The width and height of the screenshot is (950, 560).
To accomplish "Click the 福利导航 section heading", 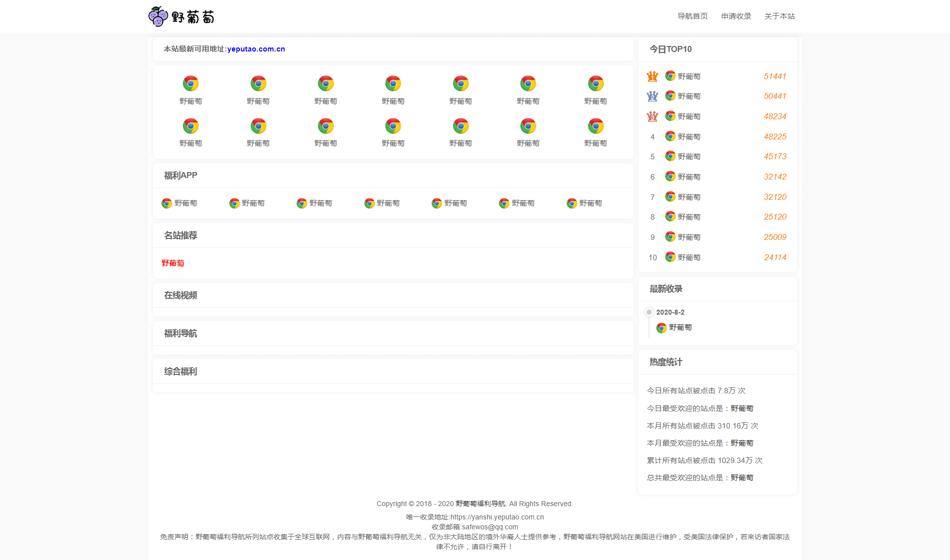I will coord(181,333).
